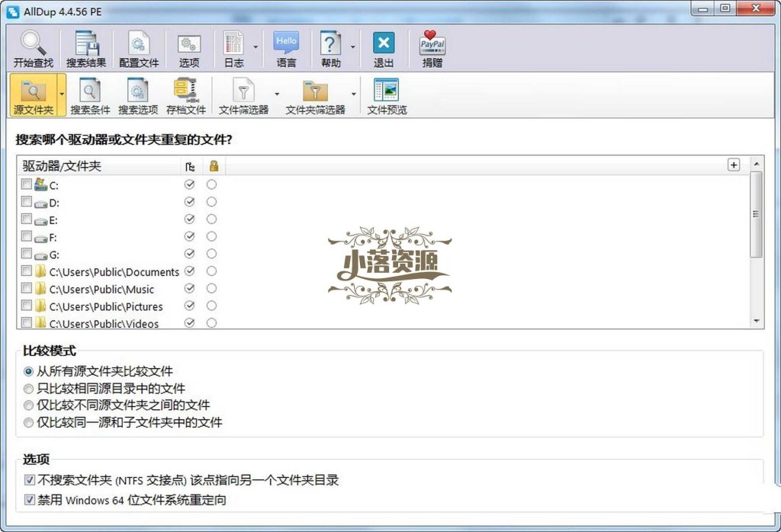Click the folder list scrollbar up arrow
781x532 pixels.
point(757,164)
